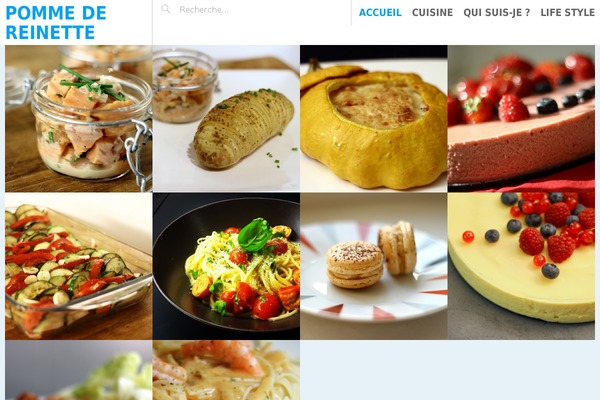Open the green salad thumbnail at bottom
The height and width of the screenshot is (400, 600).
pos(78,370)
